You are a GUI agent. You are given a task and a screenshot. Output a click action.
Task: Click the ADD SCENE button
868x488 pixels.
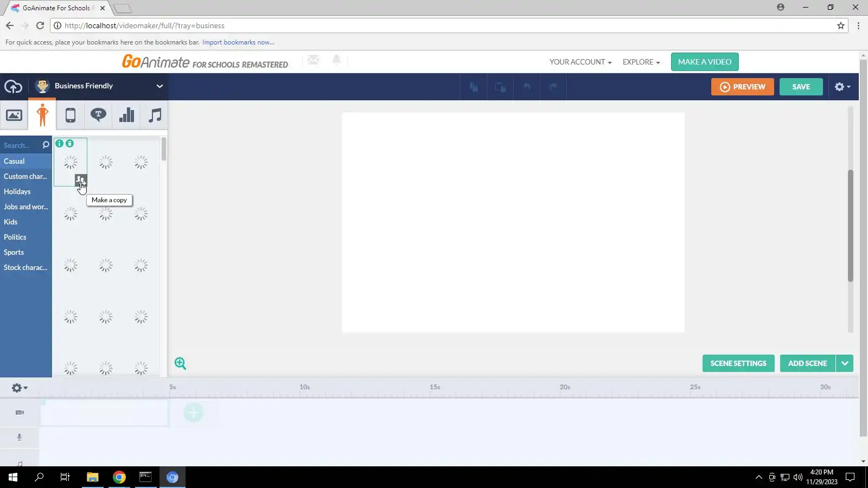(808, 363)
